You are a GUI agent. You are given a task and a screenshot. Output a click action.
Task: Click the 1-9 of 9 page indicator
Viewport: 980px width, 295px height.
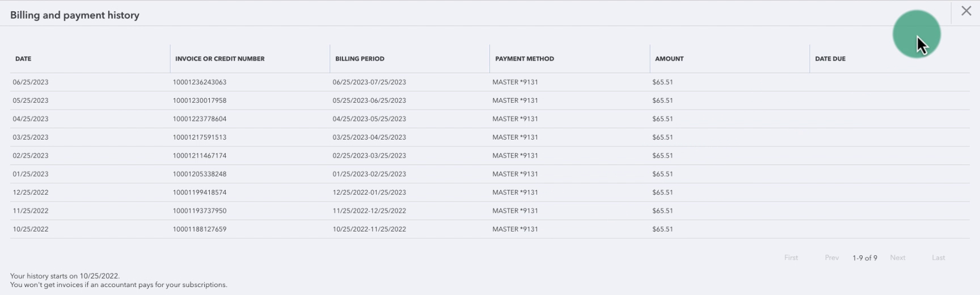coord(865,258)
